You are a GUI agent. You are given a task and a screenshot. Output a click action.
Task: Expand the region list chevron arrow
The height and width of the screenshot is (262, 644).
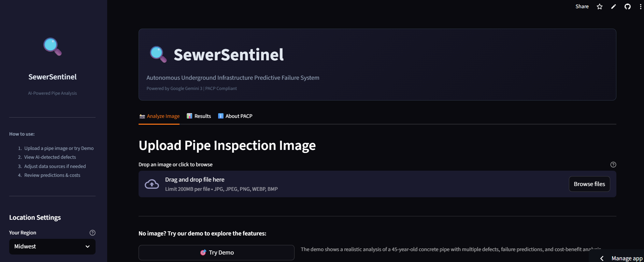(x=88, y=247)
